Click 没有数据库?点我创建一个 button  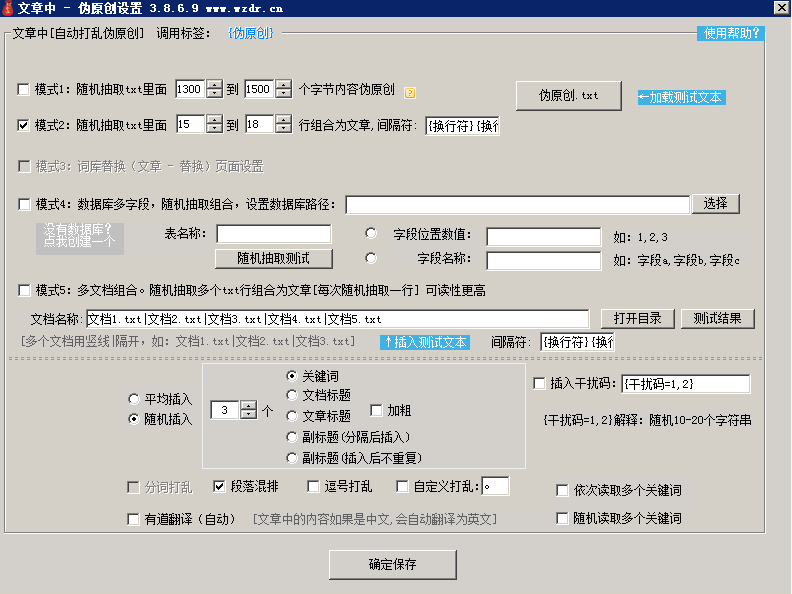coord(80,238)
